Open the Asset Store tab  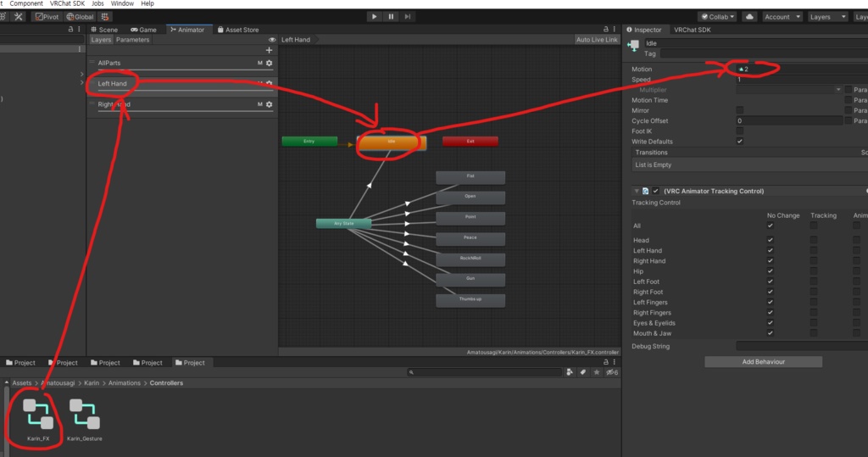pos(238,30)
